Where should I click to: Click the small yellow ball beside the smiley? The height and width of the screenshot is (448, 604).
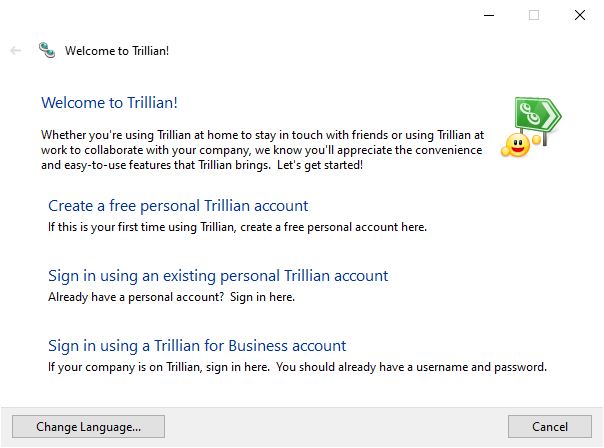tap(536, 139)
